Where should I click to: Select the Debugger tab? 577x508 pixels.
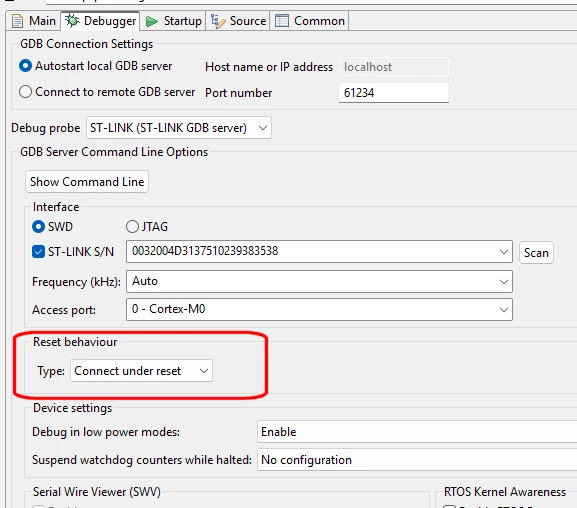(100, 21)
